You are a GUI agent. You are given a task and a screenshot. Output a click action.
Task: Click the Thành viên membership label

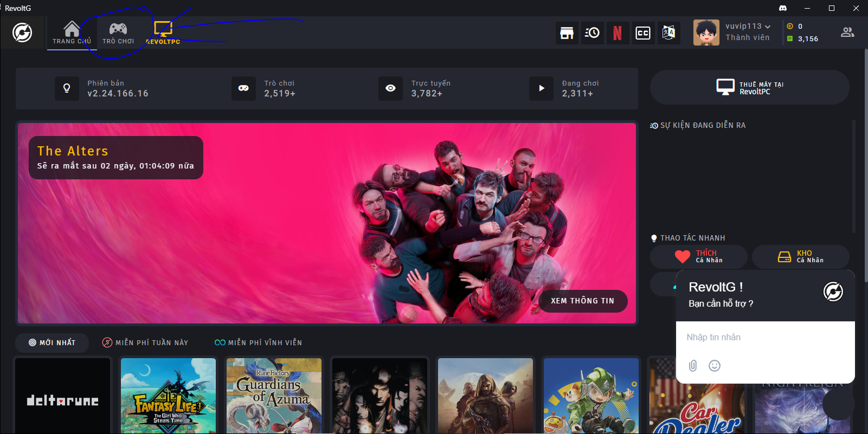point(747,37)
